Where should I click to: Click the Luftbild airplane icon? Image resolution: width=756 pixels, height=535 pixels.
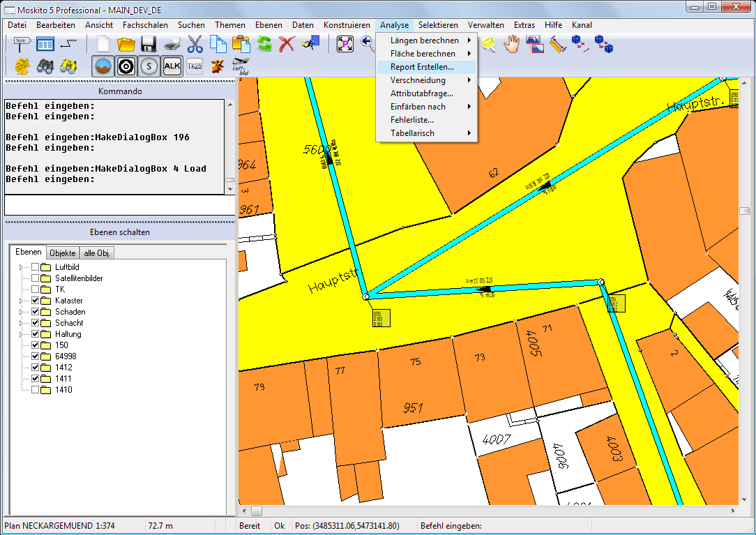click(x=241, y=66)
